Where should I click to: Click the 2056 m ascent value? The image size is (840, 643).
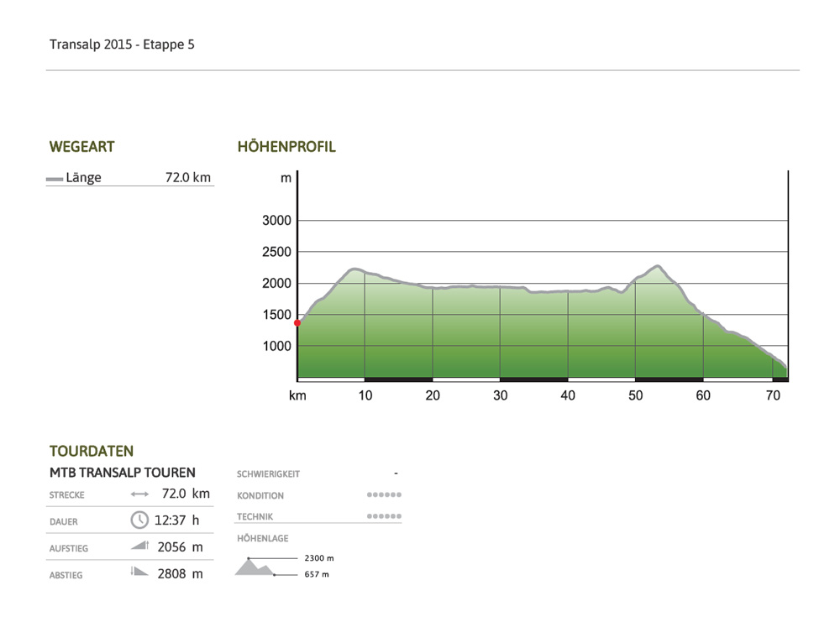pos(180,547)
